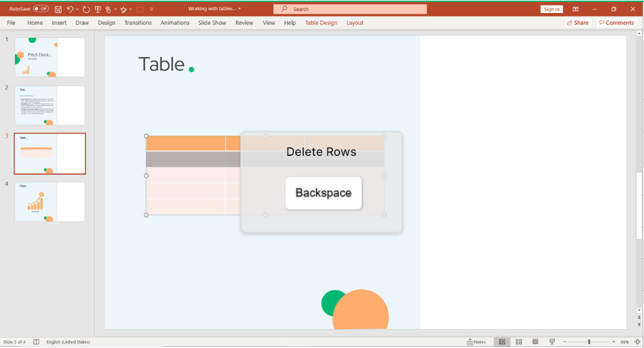Click the rectangle icon in quick access toolbar
Image resolution: width=644 pixels, height=348 pixels.
click(x=140, y=9)
